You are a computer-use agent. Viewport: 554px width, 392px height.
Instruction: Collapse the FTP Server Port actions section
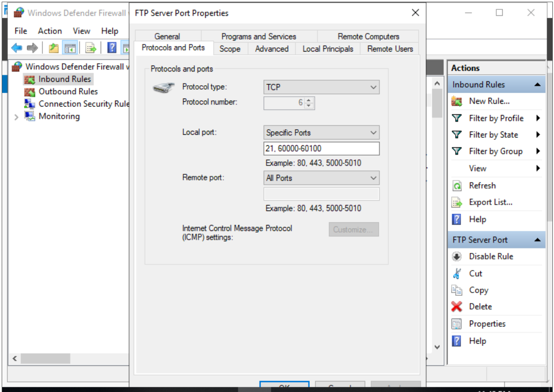click(x=537, y=240)
